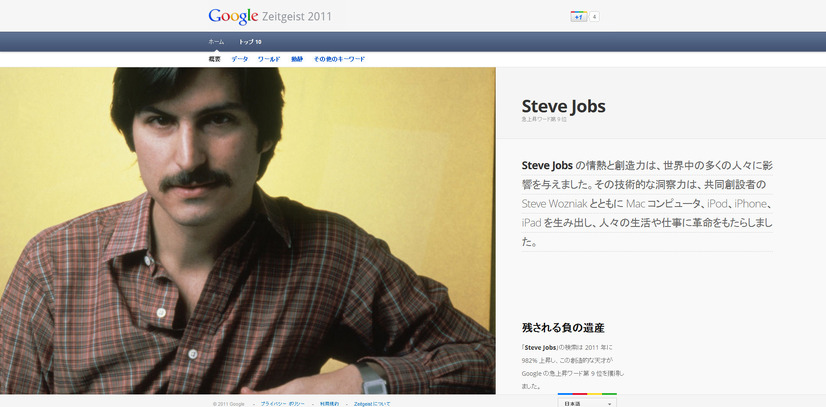826x407 pixels.
Task: Select the その他のキーワード sub-tab
Action: tap(339, 59)
